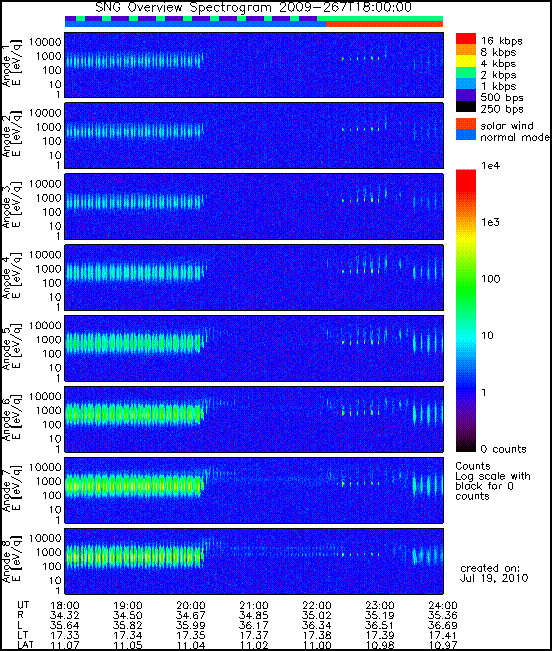Click the 18:00 UT axis label
This screenshot has height=651, width=552.
64,606
